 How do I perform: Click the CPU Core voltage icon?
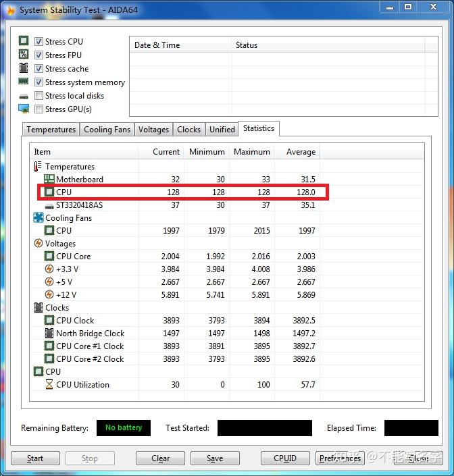(x=49, y=256)
